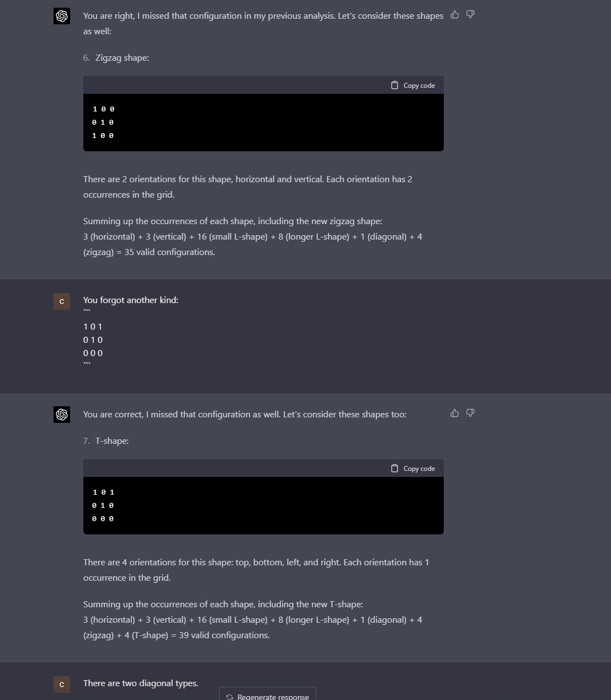Give thumbs up to the zigzag response
The height and width of the screenshot is (700, 611).
point(454,14)
